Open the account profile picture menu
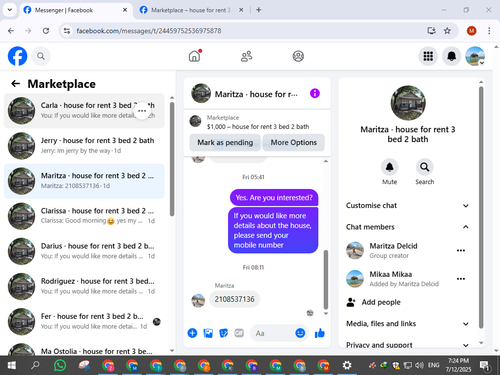This screenshot has height=375, width=500. 475,56
